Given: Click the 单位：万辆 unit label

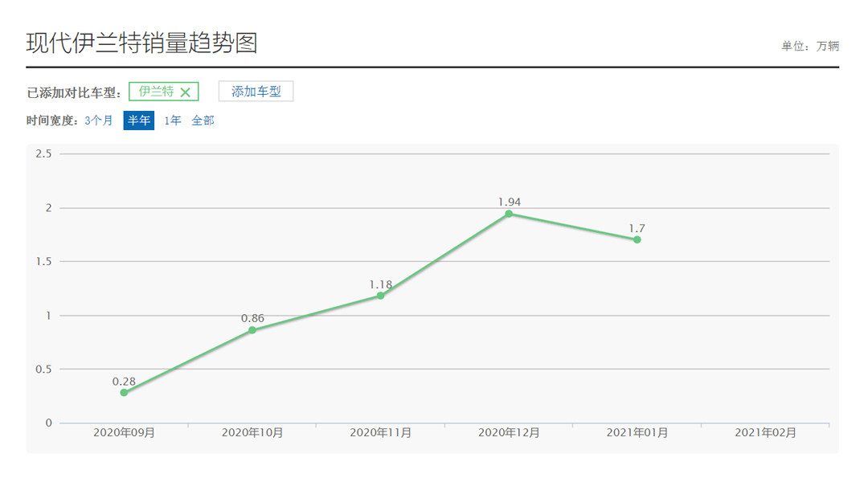Looking at the screenshot, I should click(x=809, y=47).
